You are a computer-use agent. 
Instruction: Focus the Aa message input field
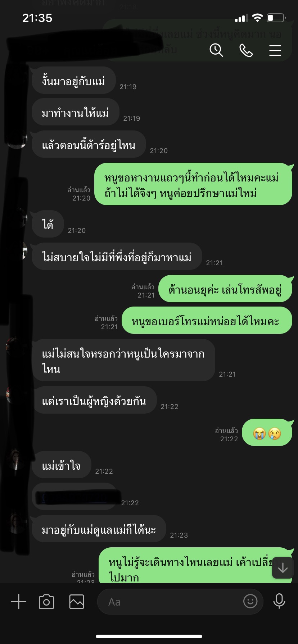click(x=180, y=602)
